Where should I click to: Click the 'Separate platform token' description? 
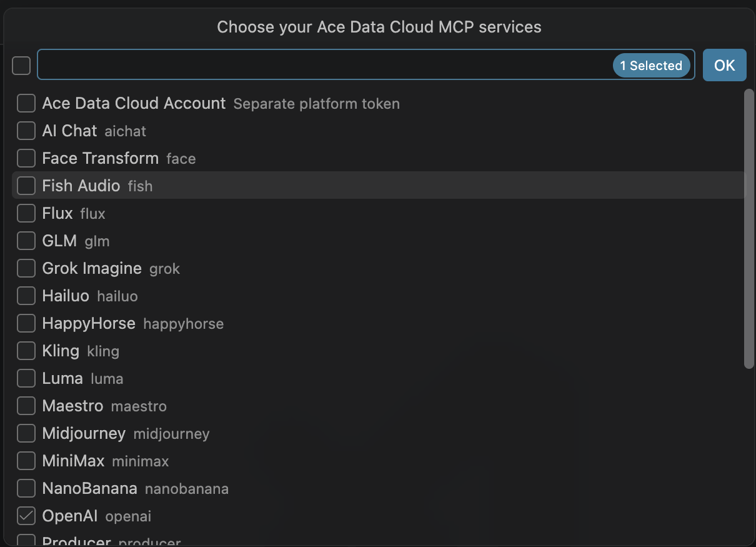point(316,104)
